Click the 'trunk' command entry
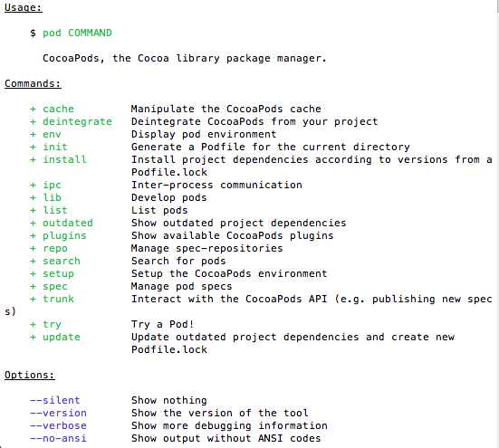This screenshot has height=448, width=499. point(58,299)
